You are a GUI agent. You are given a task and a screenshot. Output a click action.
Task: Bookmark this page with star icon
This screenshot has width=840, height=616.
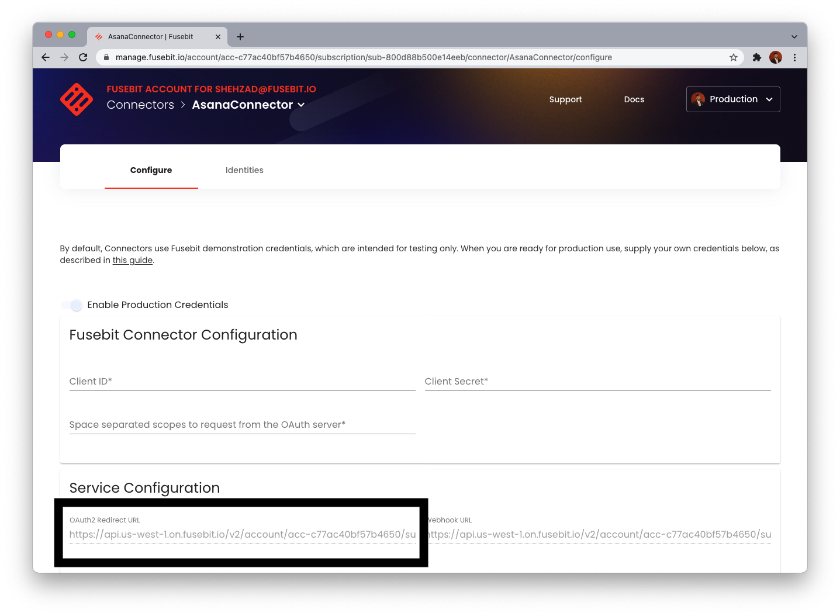[734, 57]
